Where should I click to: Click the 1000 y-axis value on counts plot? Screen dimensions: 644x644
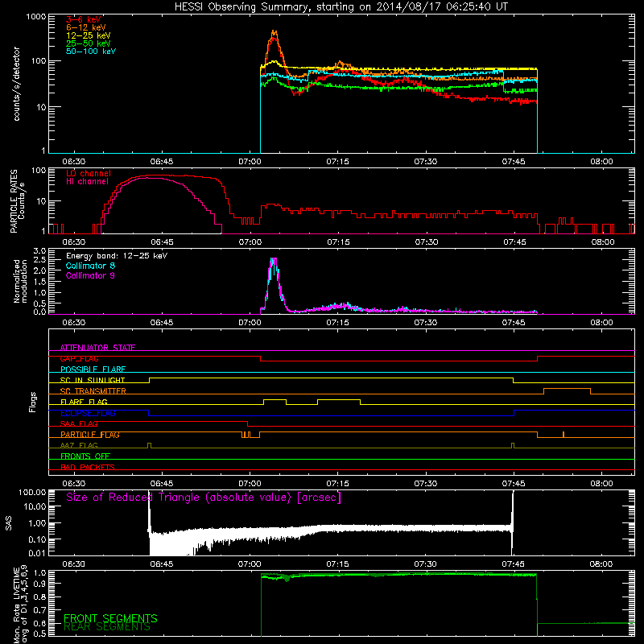click(35, 17)
